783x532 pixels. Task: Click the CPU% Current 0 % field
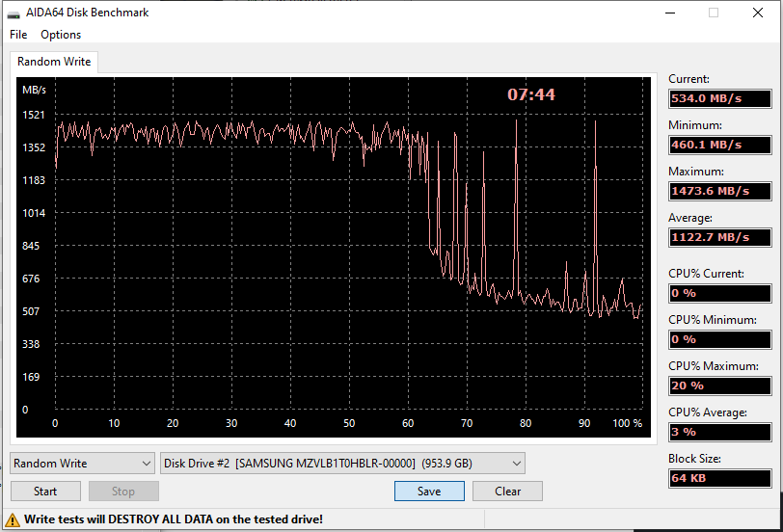(x=720, y=293)
